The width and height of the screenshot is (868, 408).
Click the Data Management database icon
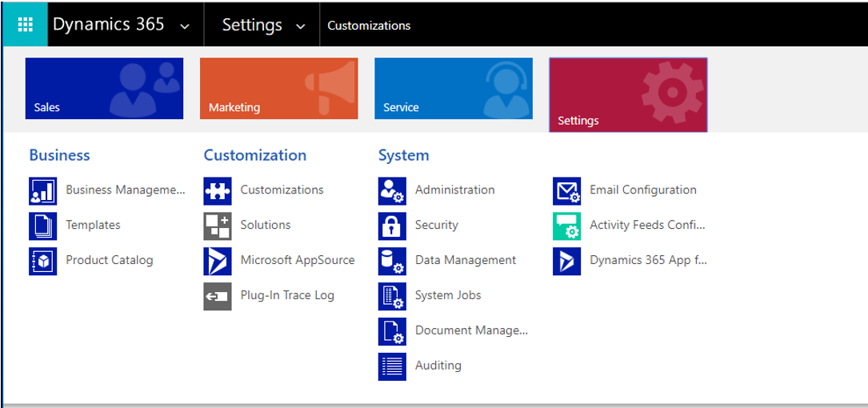pos(392,261)
